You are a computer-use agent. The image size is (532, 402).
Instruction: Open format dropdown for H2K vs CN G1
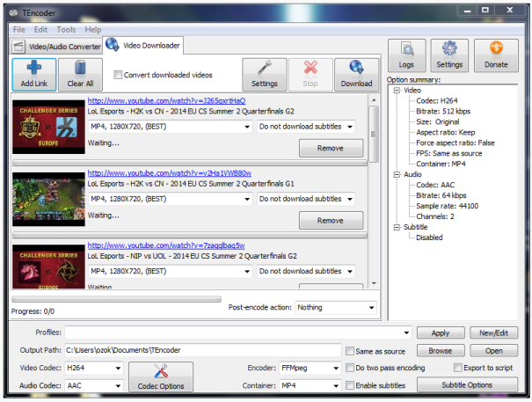(170, 199)
